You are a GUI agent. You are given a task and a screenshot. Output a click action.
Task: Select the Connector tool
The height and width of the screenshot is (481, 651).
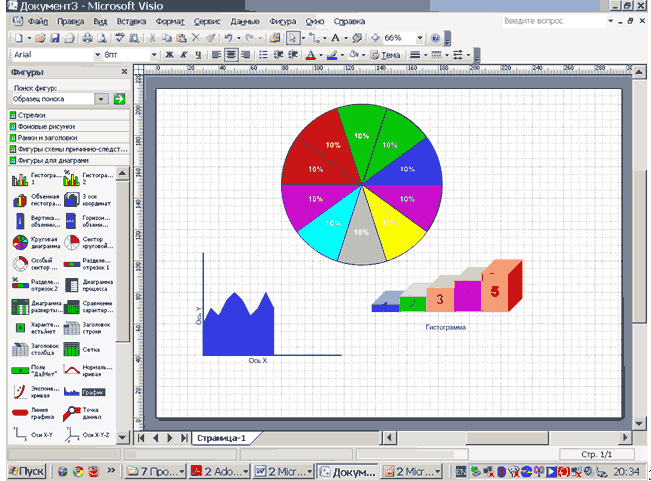click(314, 38)
